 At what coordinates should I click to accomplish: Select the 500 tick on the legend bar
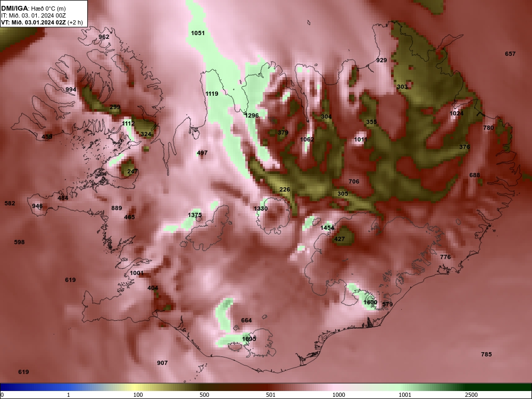point(204,395)
